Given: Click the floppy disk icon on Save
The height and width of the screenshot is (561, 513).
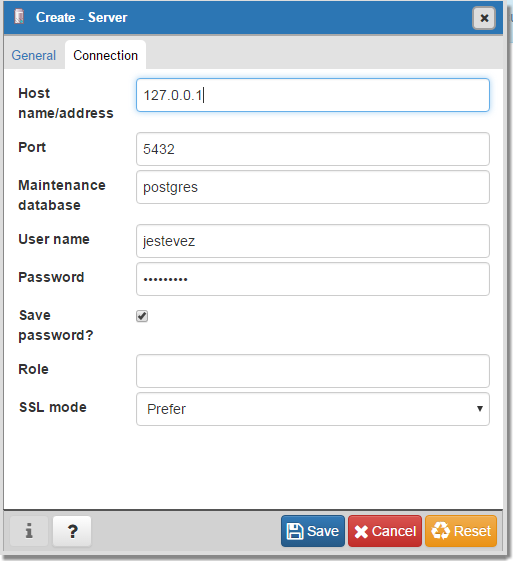Looking at the screenshot, I should (x=295, y=531).
